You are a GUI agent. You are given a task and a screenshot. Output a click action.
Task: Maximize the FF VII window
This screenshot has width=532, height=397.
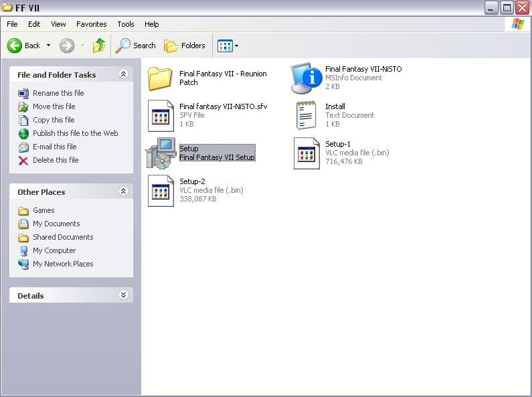coord(507,7)
